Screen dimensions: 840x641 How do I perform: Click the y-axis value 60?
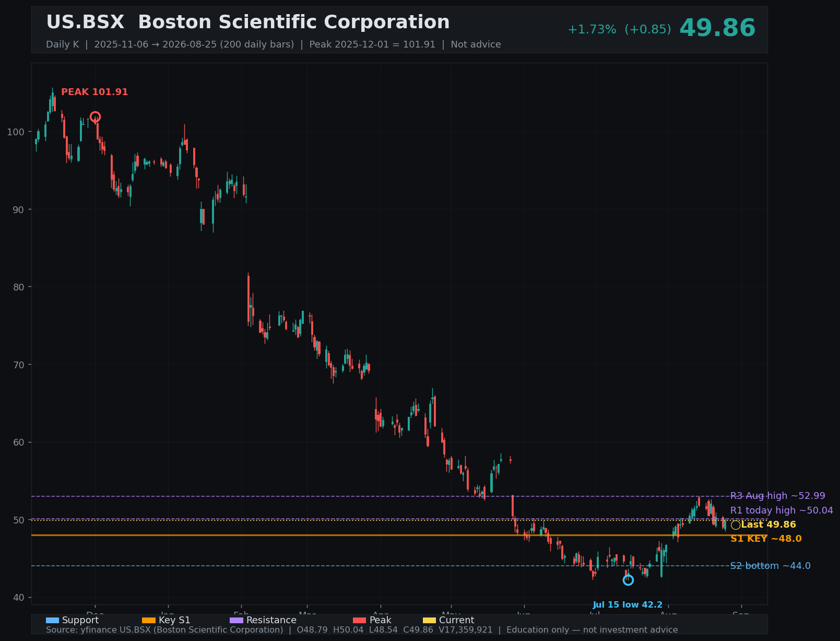click(x=19, y=442)
